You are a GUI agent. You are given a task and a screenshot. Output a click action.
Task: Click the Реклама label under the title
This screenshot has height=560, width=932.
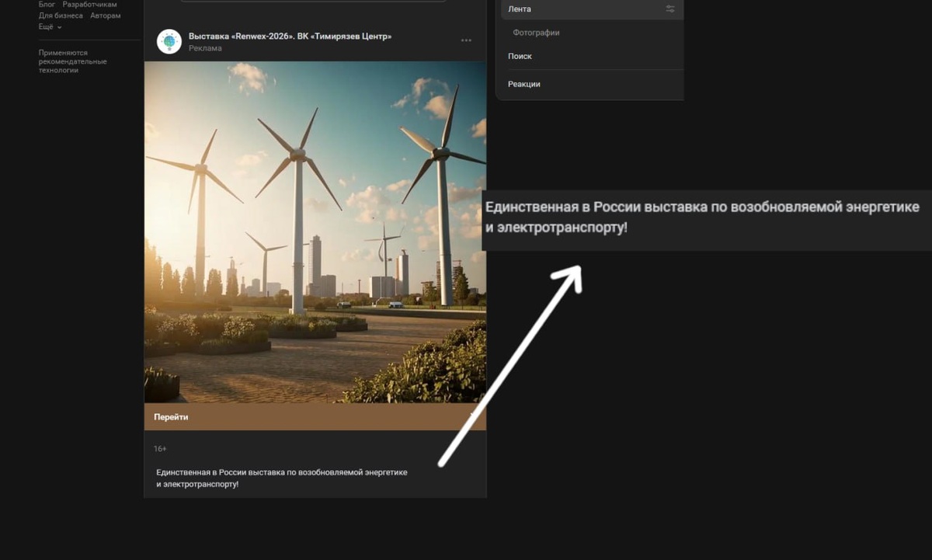pos(205,48)
